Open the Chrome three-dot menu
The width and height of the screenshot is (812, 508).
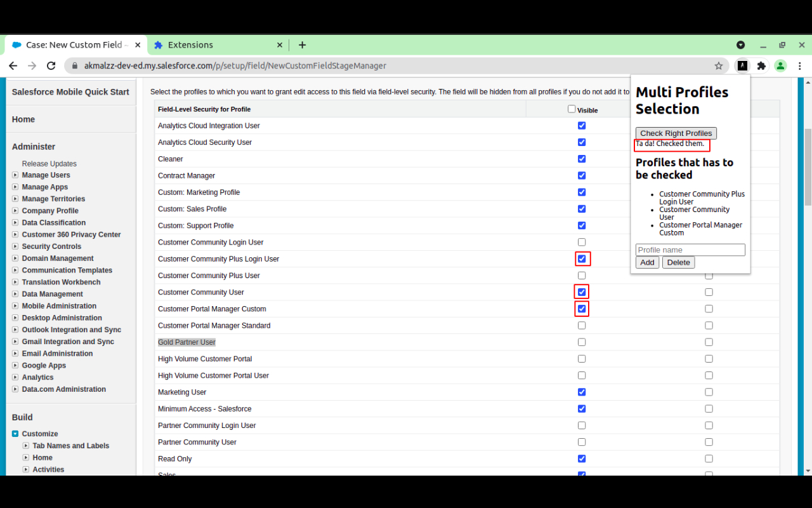[800, 65]
